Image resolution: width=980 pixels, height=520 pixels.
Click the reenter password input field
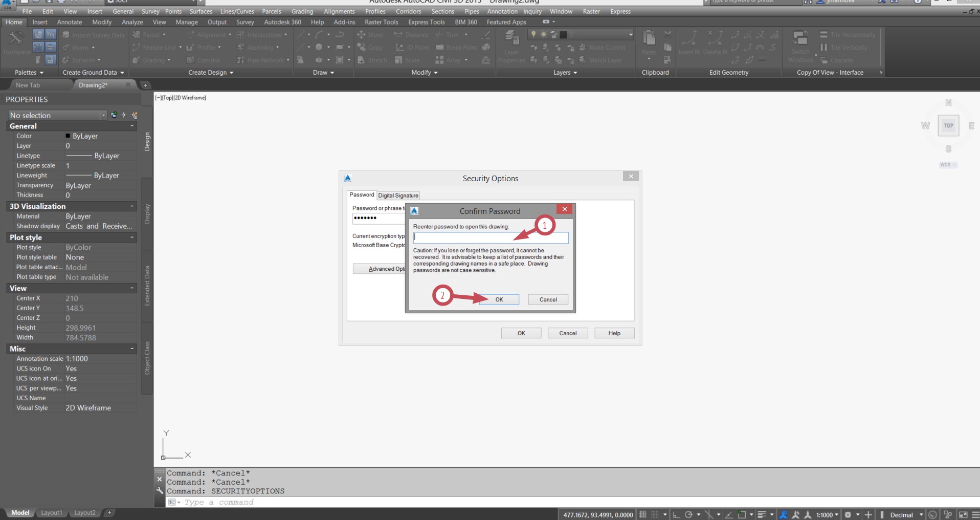click(x=491, y=237)
